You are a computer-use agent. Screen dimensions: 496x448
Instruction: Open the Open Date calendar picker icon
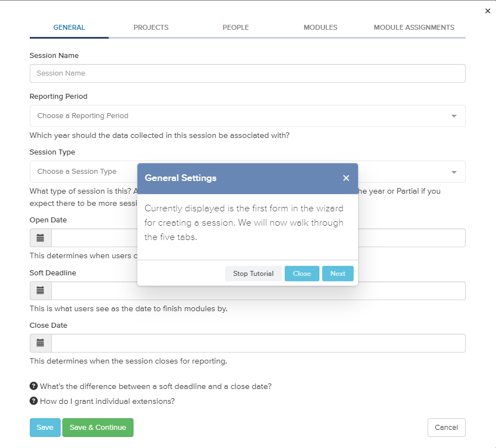tap(40, 238)
